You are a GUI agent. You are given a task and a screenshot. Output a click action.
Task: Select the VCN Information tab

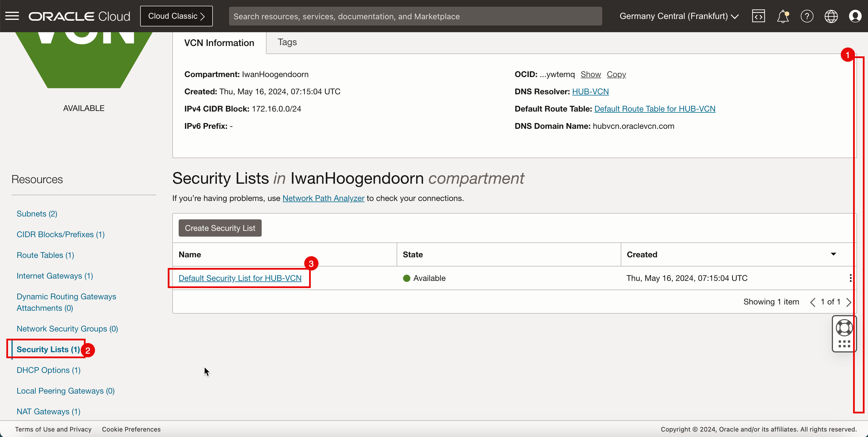(x=219, y=43)
